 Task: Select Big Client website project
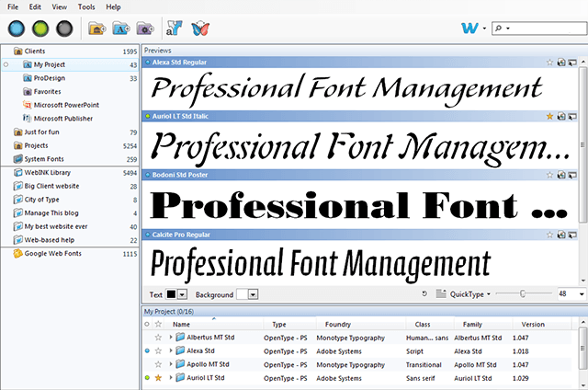(x=70, y=186)
